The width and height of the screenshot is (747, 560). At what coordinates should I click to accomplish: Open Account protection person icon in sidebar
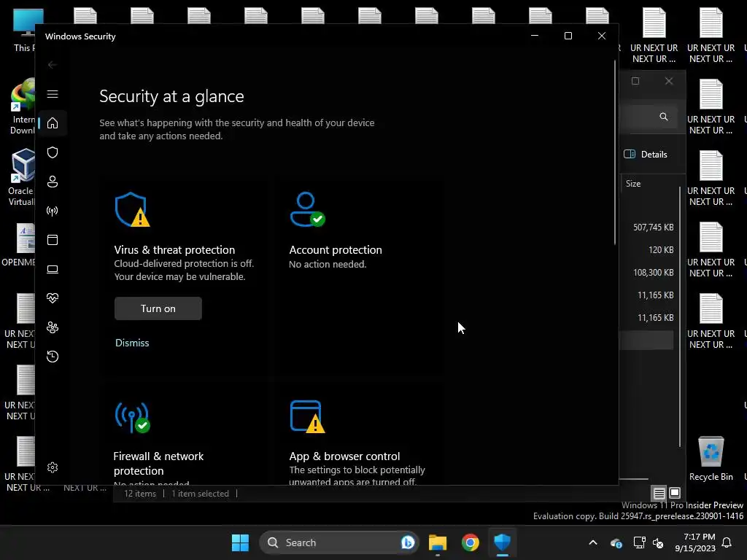[53, 182]
